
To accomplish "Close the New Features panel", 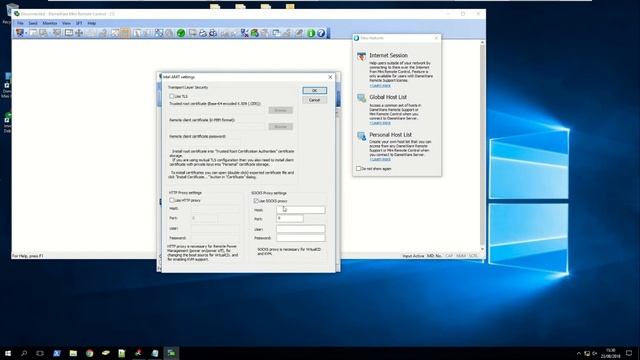I will pyautogui.click(x=436, y=38).
